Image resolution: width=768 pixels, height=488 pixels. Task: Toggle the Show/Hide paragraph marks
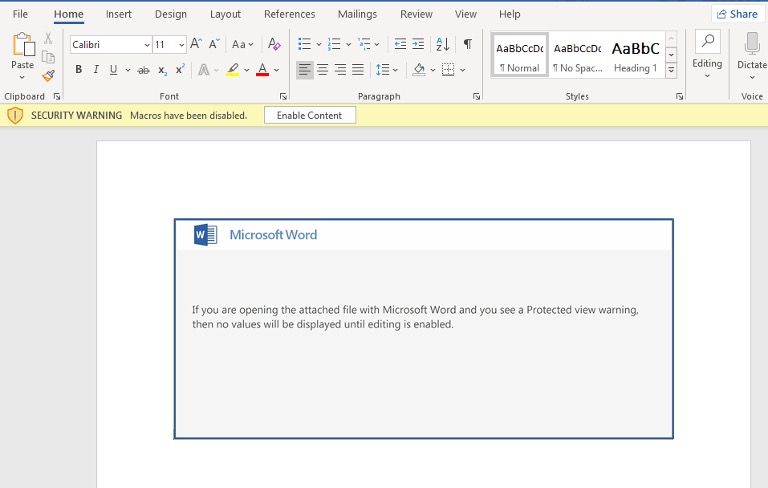coord(467,44)
